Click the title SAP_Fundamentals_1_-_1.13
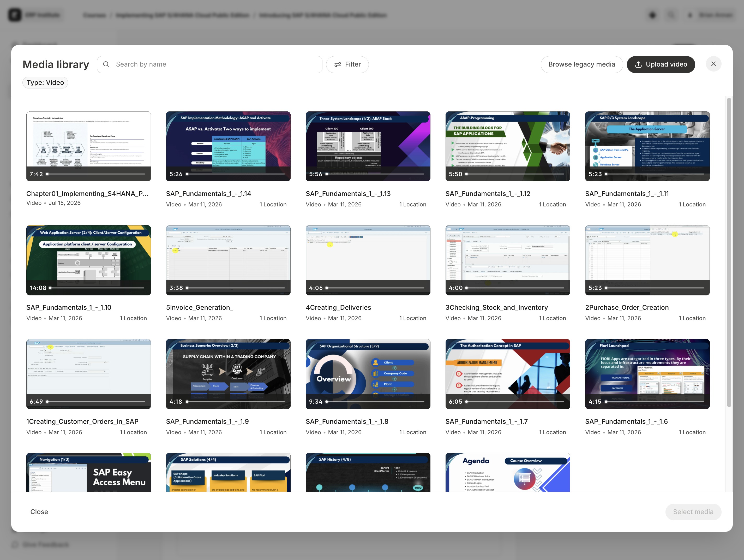Screen dimensions: 744x560 (x=348, y=194)
